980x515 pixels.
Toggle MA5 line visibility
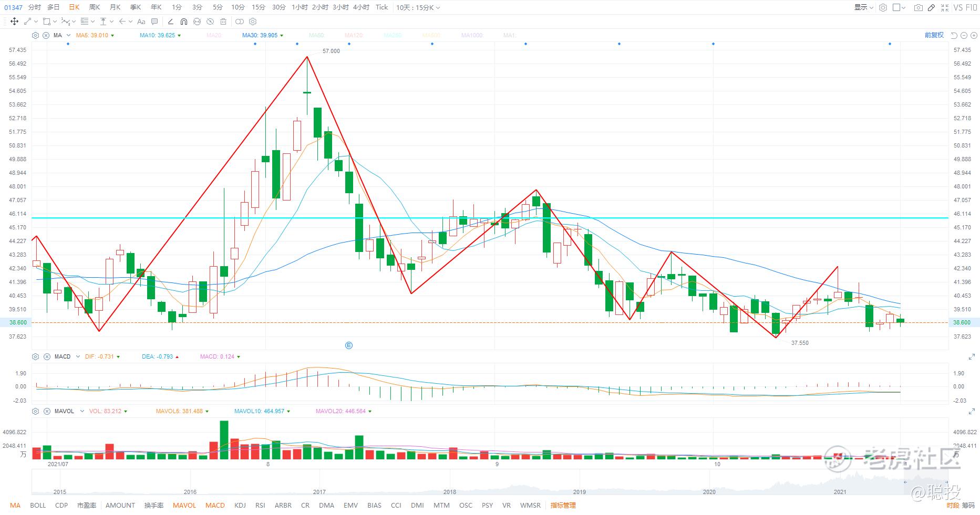click(95, 35)
